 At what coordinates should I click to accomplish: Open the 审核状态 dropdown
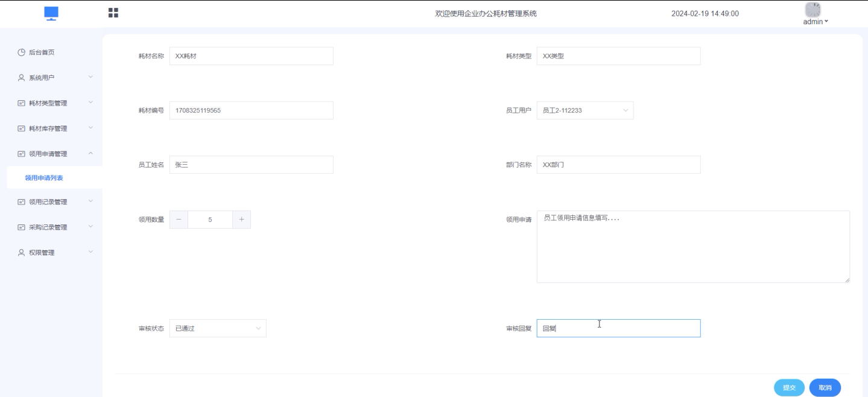point(218,328)
